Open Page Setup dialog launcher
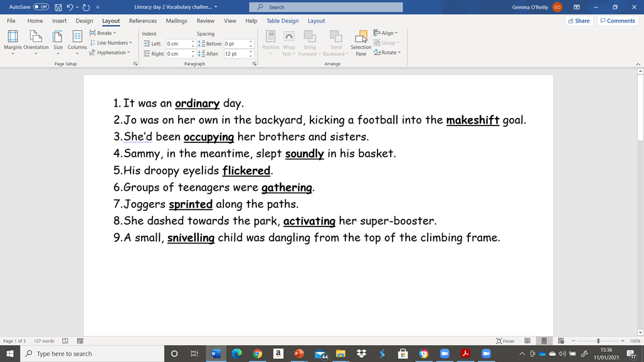 [x=135, y=64]
